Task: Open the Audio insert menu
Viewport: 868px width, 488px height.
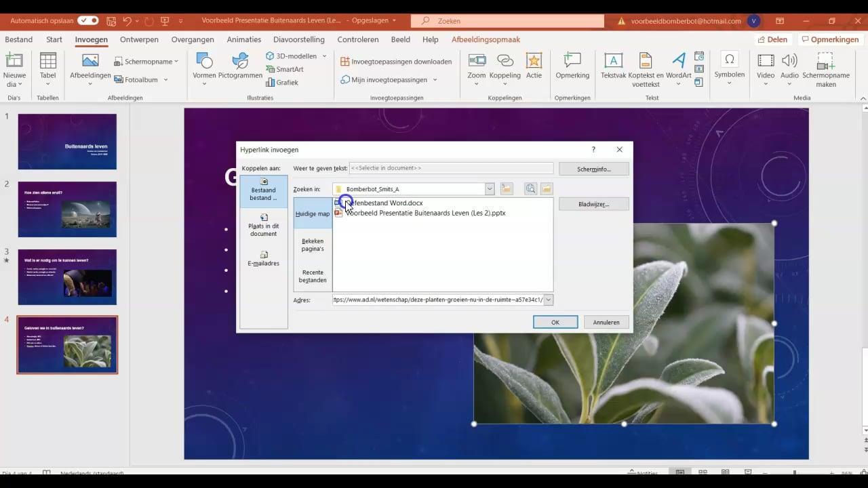Action: pyautogui.click(x=789, y=70)
